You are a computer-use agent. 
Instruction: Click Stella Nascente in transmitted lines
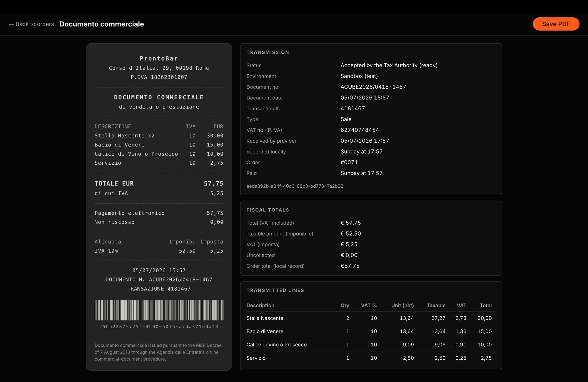coord(265,318)
